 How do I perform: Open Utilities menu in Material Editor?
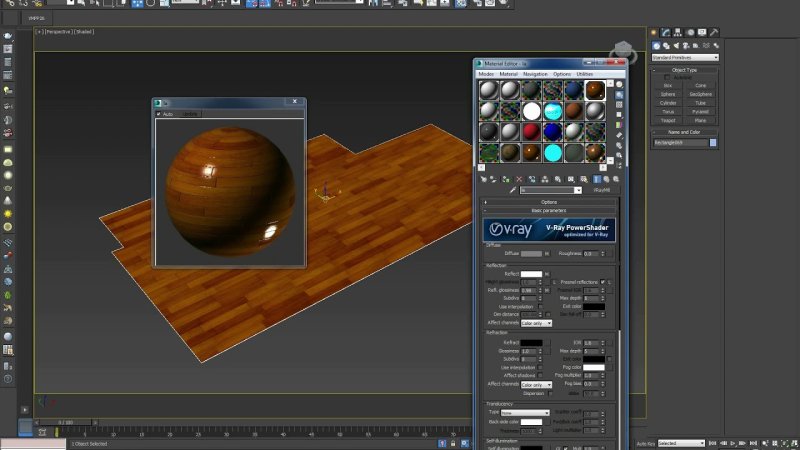click(585, 74)
